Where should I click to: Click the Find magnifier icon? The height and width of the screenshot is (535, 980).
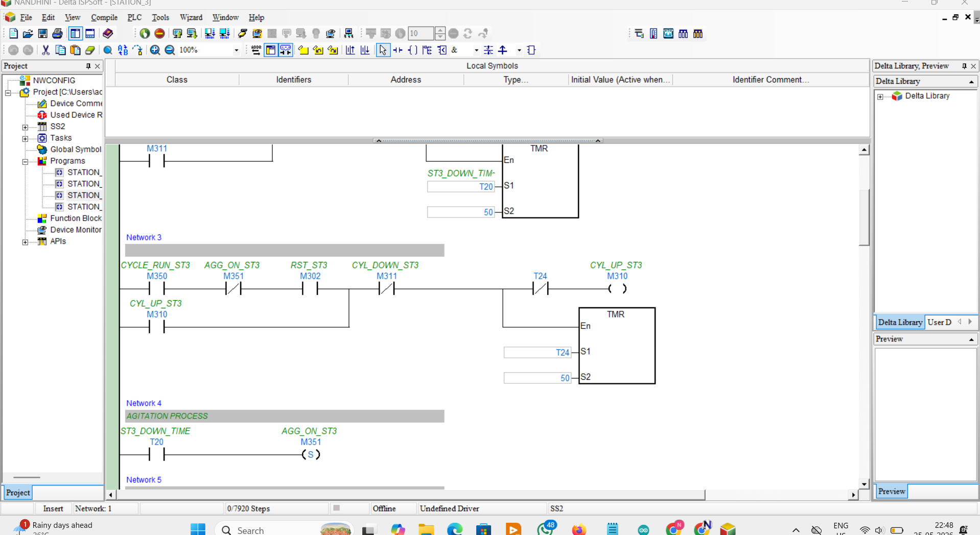[108, 50]
